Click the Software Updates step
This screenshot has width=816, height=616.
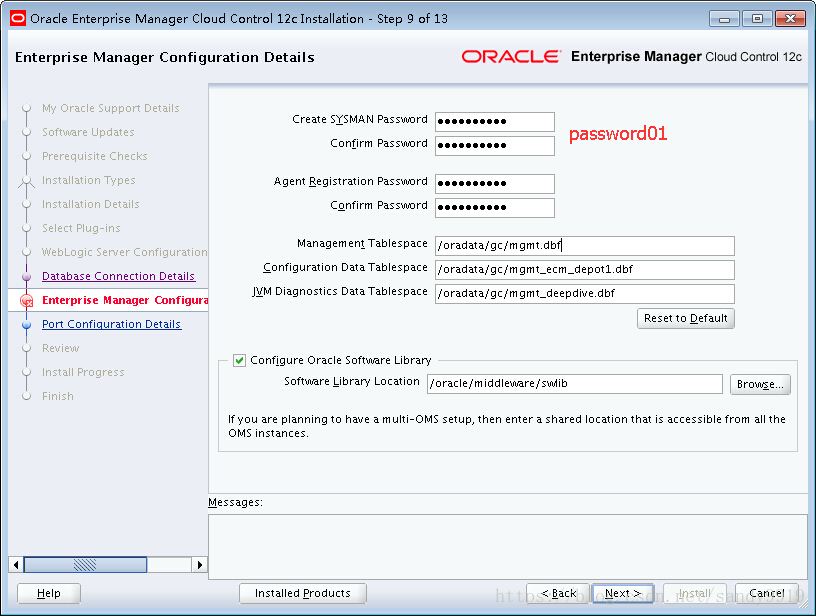coord(88,132)
